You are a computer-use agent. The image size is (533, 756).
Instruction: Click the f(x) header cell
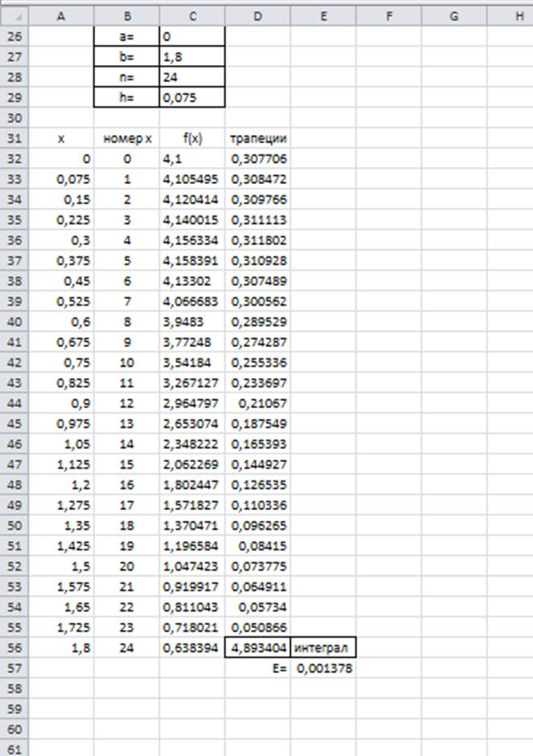click(192, 138)
